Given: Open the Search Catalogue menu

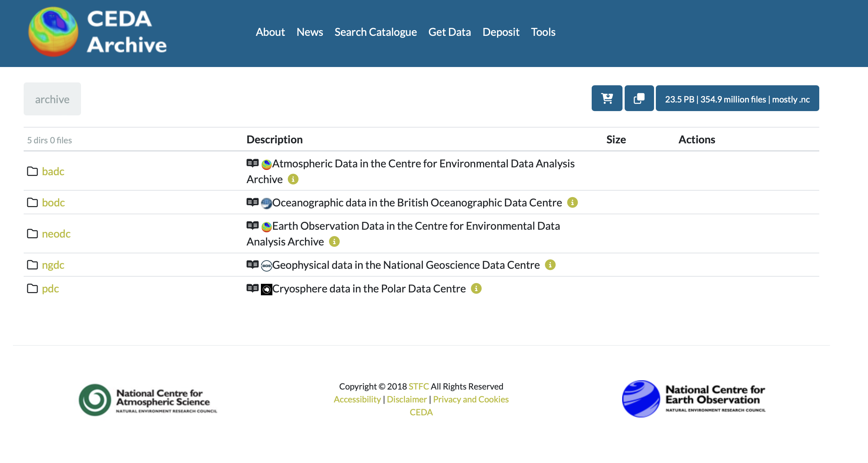Looking at the screenshot, I should (376, 32).
